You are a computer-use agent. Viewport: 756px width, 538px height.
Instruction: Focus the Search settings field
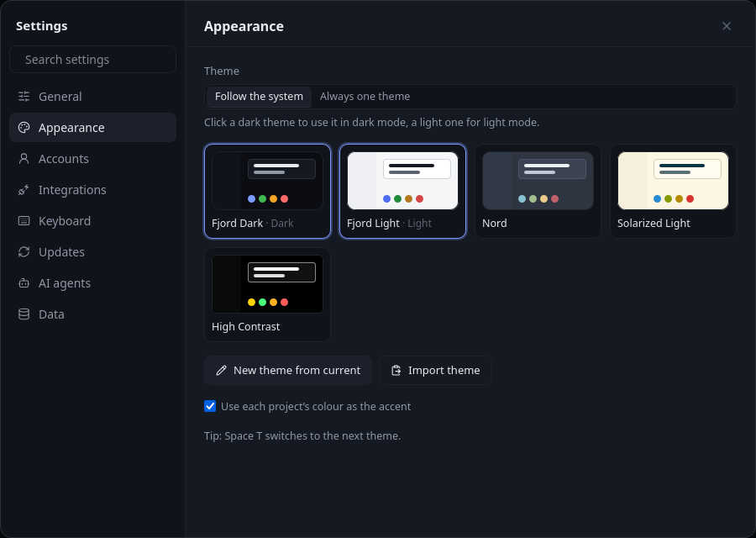coord(92,60)
